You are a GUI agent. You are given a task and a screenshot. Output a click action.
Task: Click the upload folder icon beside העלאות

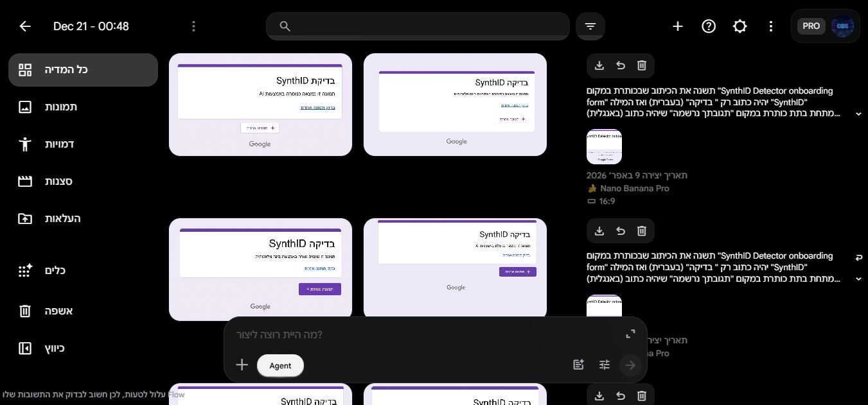25,219
